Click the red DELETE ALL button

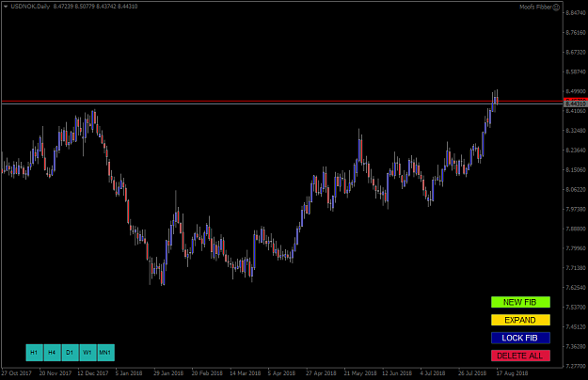tap(520, 356)
